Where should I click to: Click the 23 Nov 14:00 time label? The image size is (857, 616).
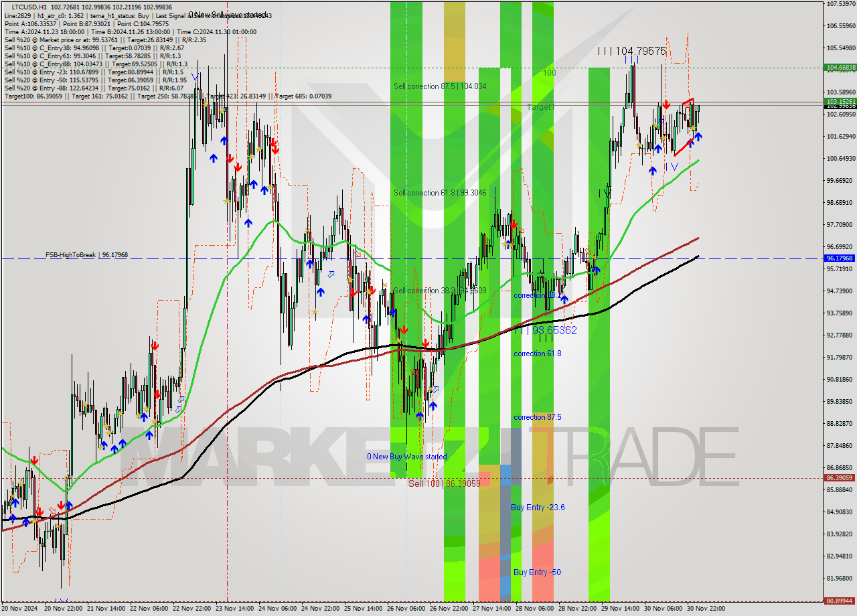234,609
